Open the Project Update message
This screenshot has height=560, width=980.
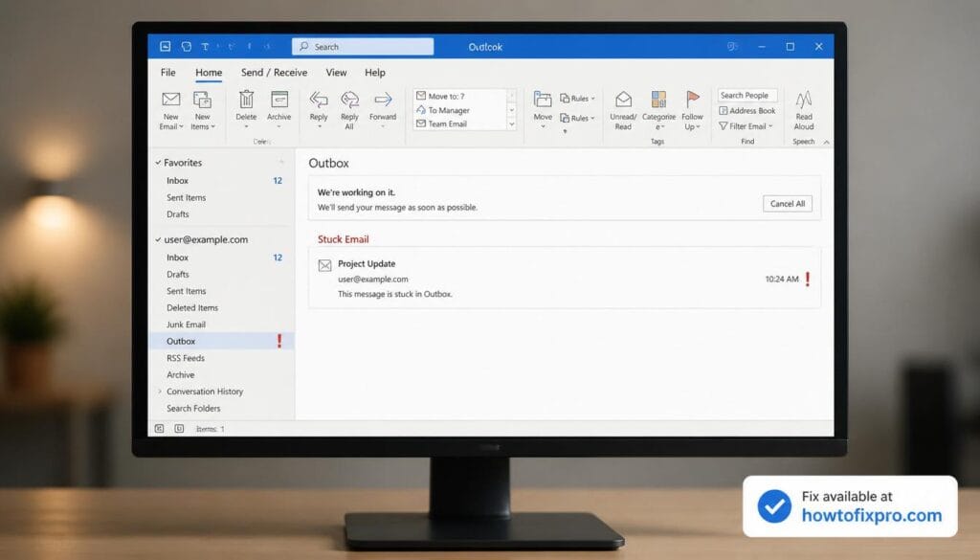(x=565, y=279)
